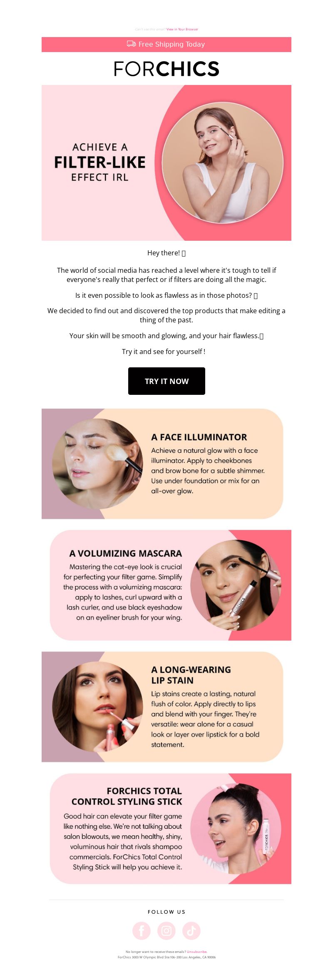Click the Unsubscribe link
This screenshot has height=980, width=333.
197,952
